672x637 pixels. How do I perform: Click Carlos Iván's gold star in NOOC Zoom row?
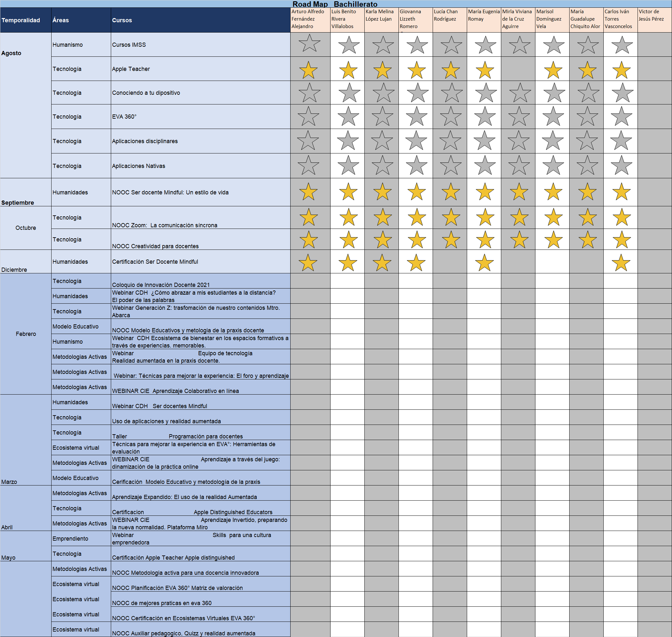[622, 217]
